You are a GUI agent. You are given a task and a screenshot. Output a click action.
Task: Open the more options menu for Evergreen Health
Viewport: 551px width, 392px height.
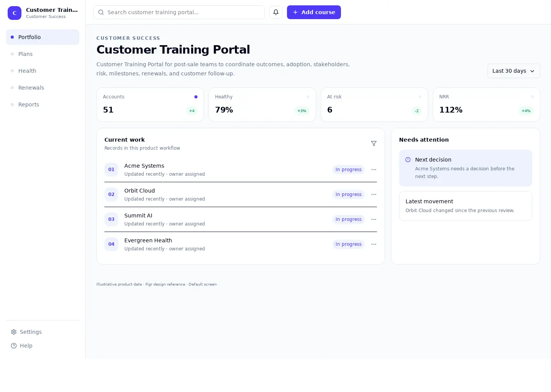coord(374,244)
